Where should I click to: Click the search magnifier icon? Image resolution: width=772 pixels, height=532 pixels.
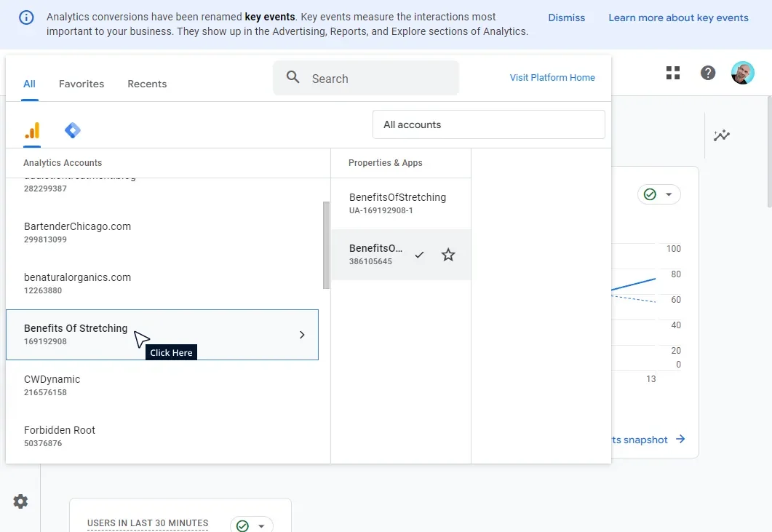pos(293,78)
